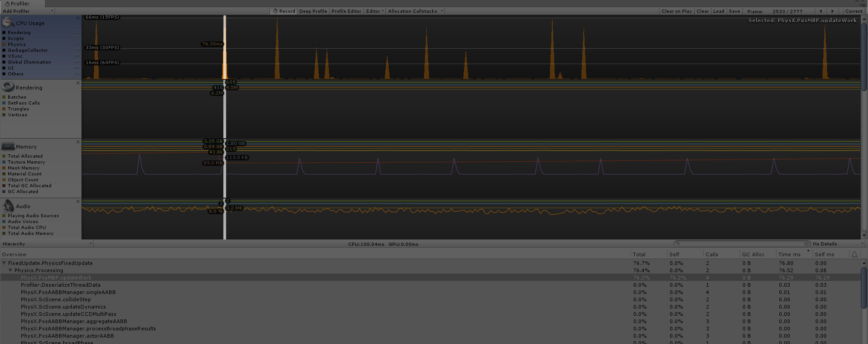Viewport: 868px width, 344px height.
Task: Toggle the Record button
Action: click(x=284, y=11)
